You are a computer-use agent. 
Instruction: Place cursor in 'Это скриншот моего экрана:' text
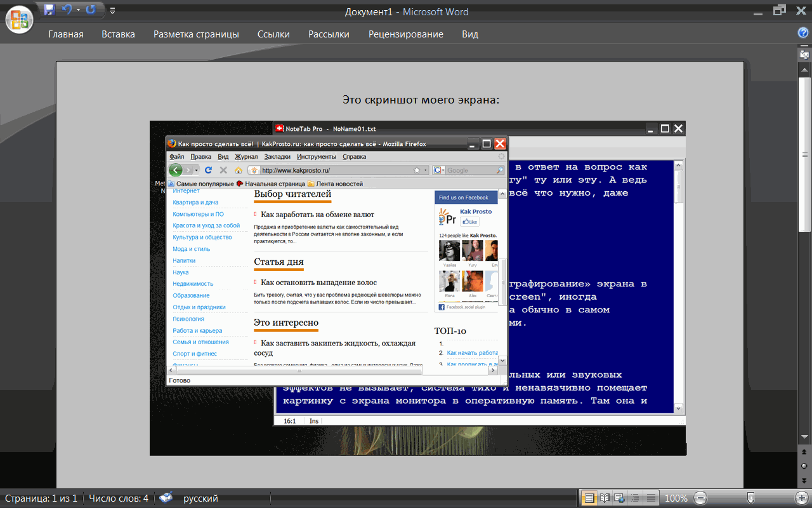pyautogui.click(x=421, y=100)
